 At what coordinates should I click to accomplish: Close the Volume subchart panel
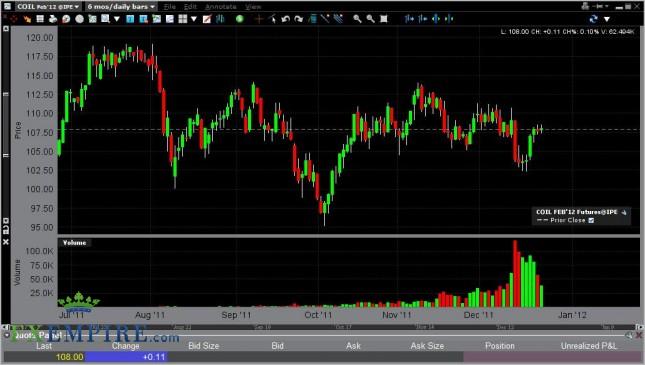point(6,242)
